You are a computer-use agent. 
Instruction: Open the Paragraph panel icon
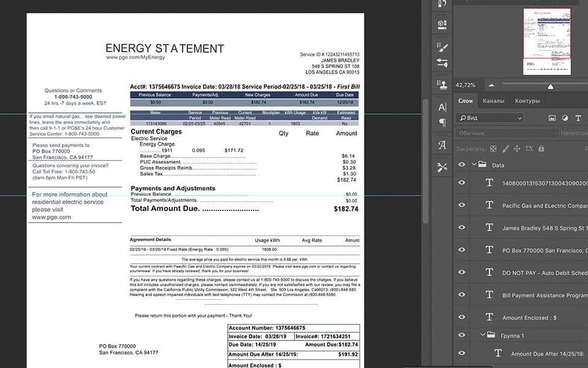coord(442,123)
